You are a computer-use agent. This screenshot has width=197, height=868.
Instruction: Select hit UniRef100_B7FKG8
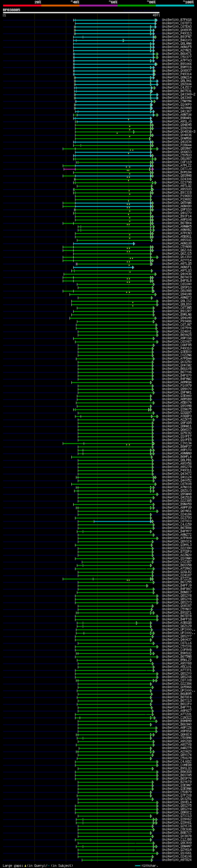pyautogui.click(x=177, y=20)
